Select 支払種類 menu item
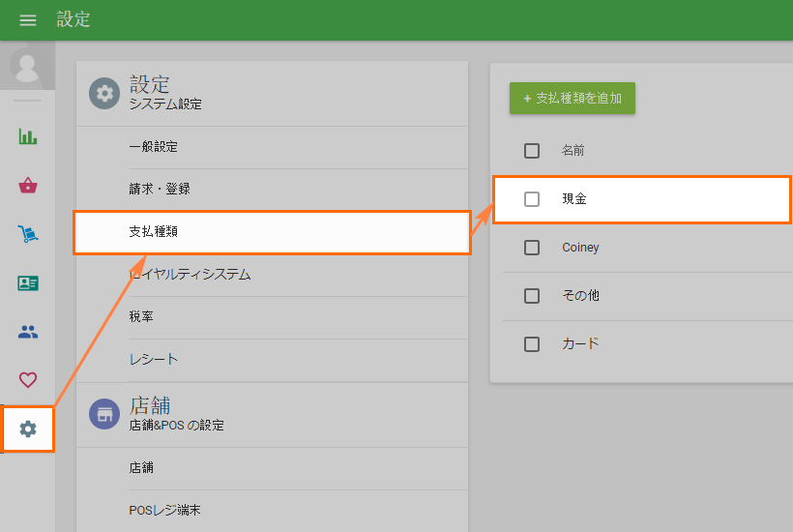Image resolution: width=793 pixels, height=532 pixels. 272,232
